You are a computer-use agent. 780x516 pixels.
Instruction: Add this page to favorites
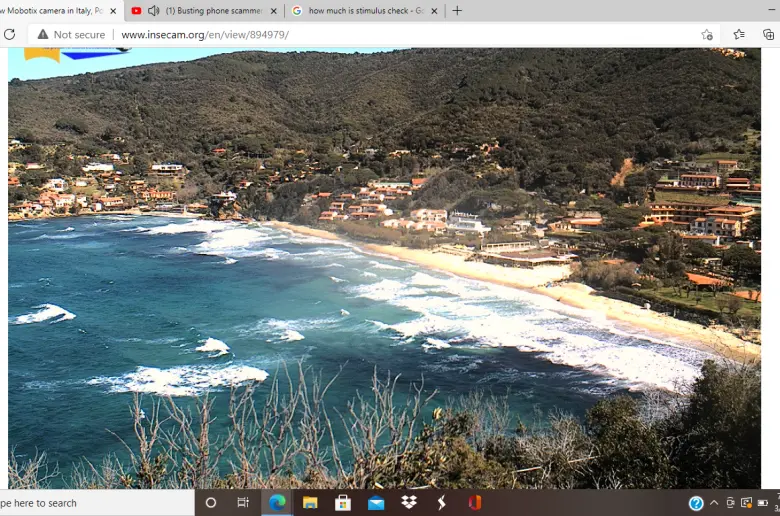coord(707,34)
